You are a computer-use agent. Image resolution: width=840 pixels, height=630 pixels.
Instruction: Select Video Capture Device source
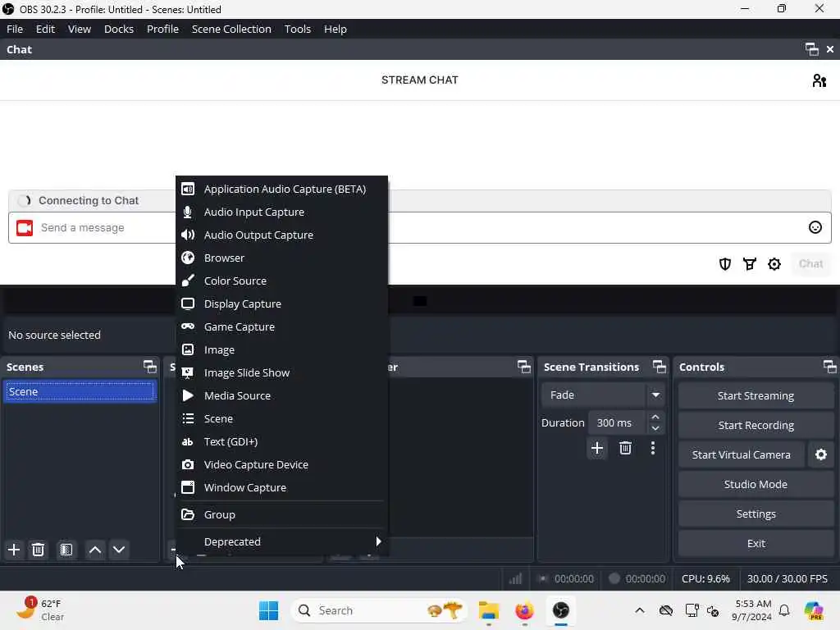tap(281, 465)
